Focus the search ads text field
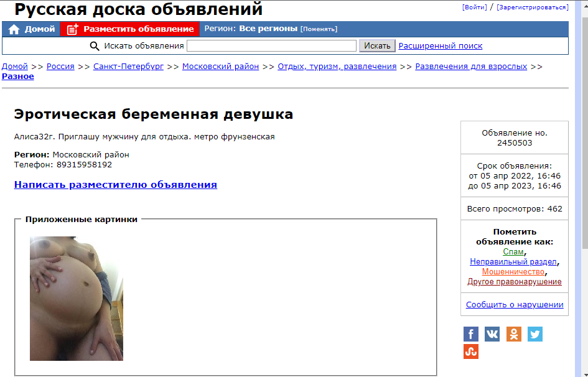This screenshot has height=377, width=588. pos(271,46)
